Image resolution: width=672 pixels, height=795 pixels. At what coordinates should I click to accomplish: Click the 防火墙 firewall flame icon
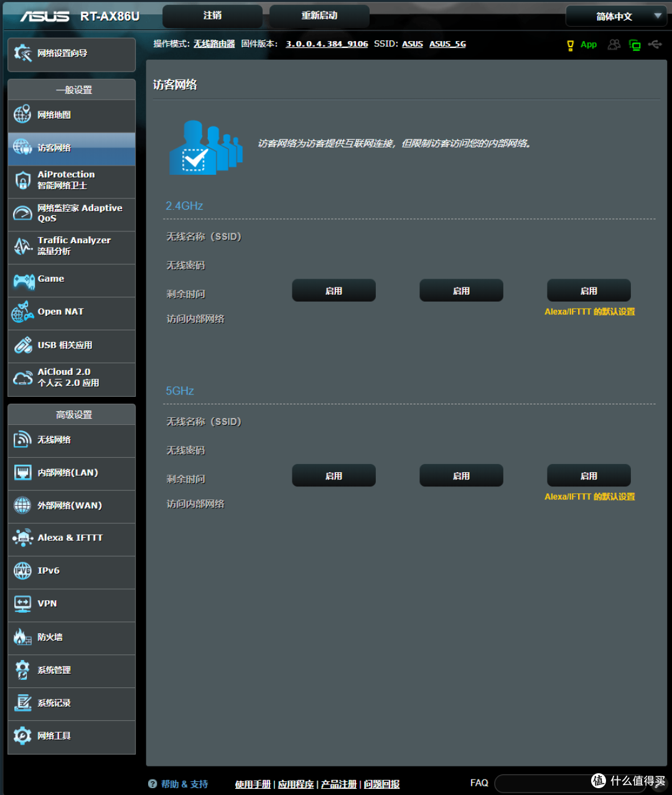[22, 636]
